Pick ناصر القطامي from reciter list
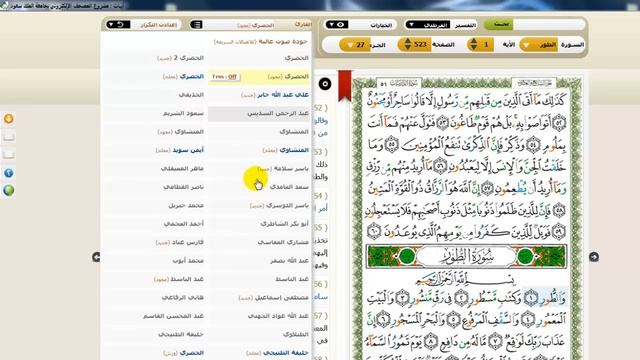 coord(184,187)
